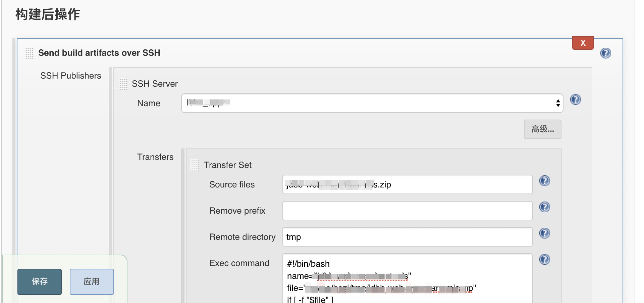The width and height of the screenshot is (644, 303).
Task: Grab drag handle beside Transfer Set
Action: click(x=195, y=165)
